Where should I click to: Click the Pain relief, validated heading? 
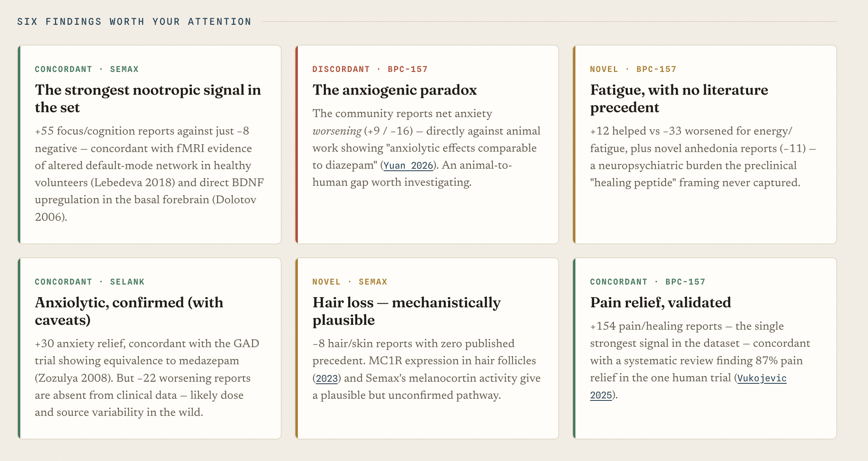(660, 302)
